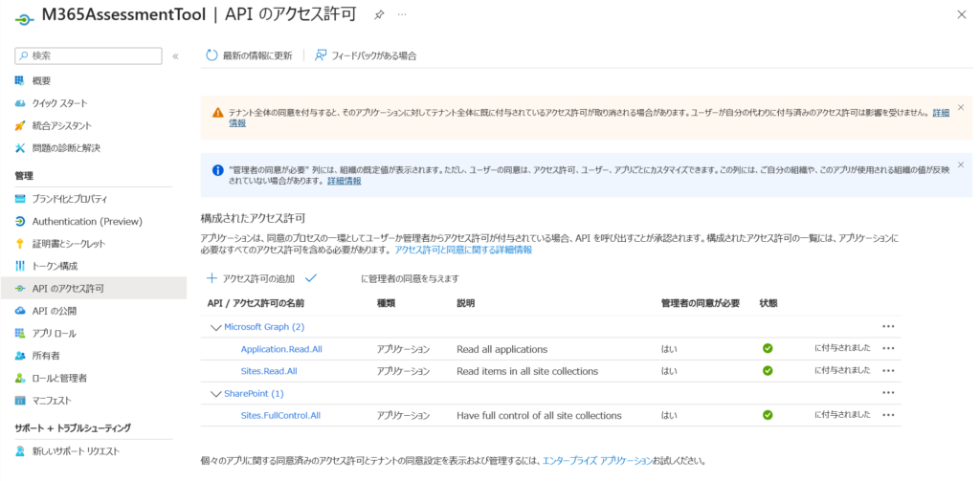980x481 pixels.
Task: Open the Sites.Read.All permission link
Action: 269,371
